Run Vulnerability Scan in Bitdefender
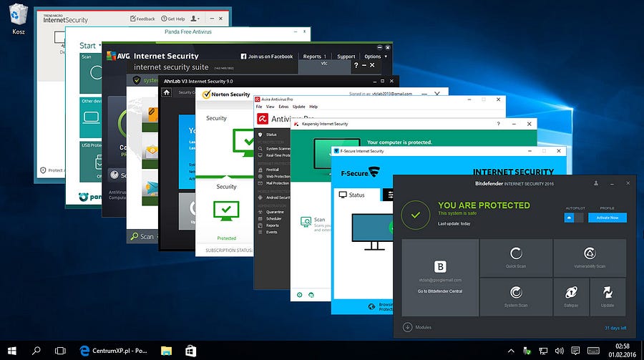Screen dimensions: 644x360 590,258
